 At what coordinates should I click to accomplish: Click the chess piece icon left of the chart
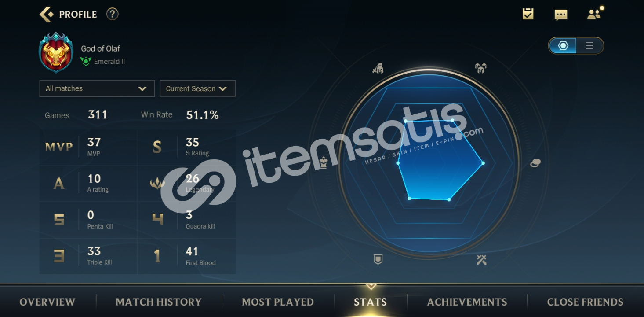point(324,163)
